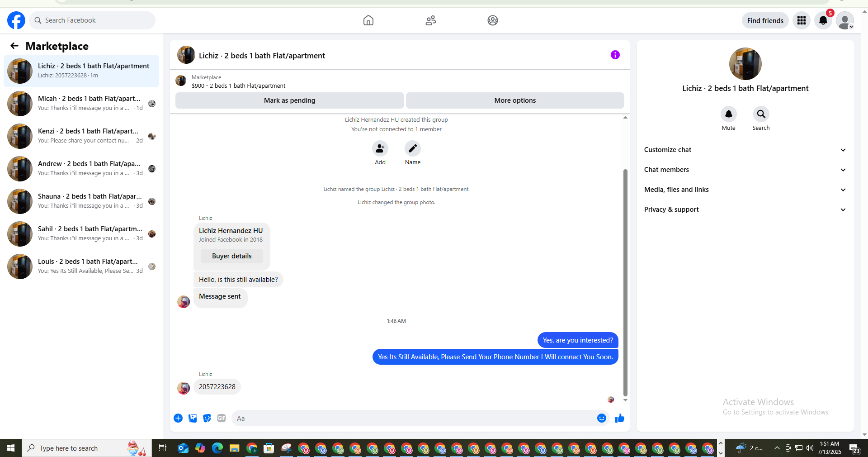Show hidden system tray icons
The width and height of the screenshot is (868, 457).
[x=777, y=448]
